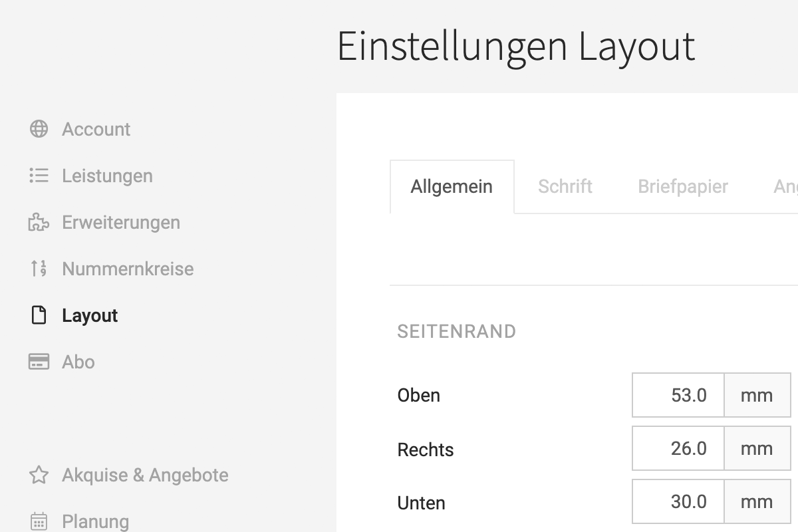Viewport: 798px width, 532px height.
Task: Click the SEITENRAND section heading
Action: [x=456, y=331]
